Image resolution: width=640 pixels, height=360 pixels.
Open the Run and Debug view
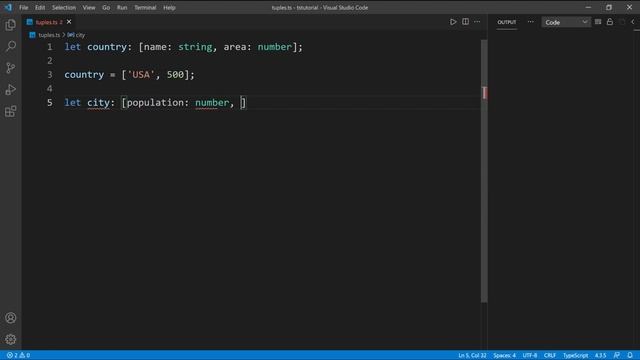point(11,89)
